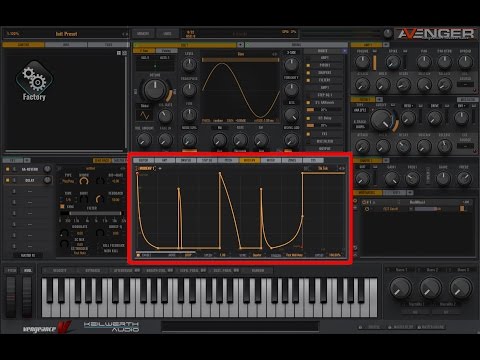The width and height of the screenshot is (480, 360).
Task: Open the oscillator wave shape selector icon
Action: point(144,115)
